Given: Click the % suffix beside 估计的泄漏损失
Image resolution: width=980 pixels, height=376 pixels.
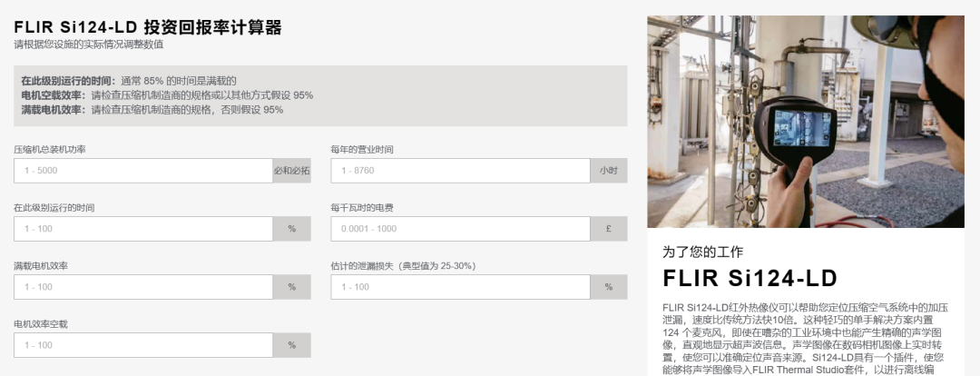Looking at the screenshot, I should click(608, 287).
